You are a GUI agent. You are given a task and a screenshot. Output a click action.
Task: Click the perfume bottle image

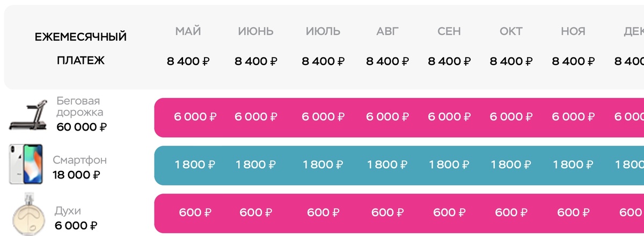26,213
